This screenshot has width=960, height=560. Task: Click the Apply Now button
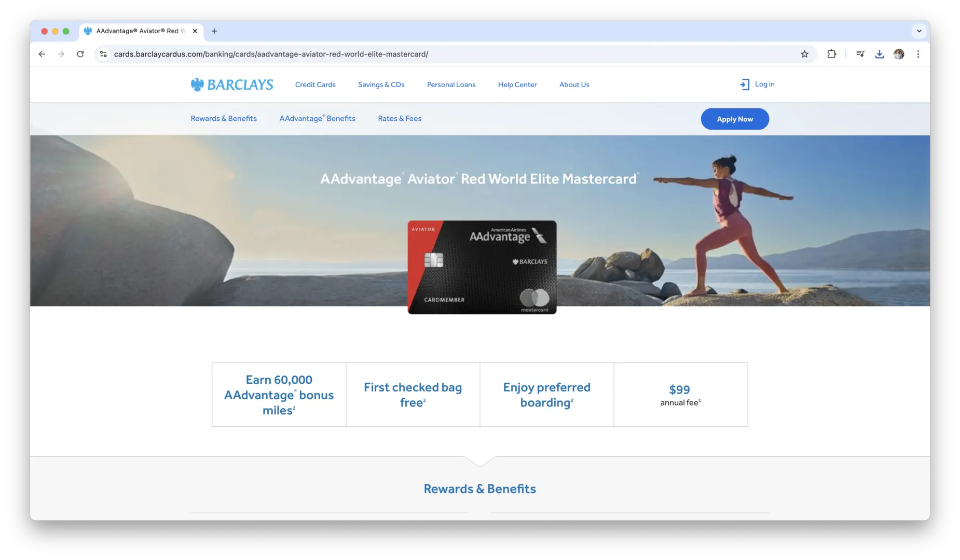[735, 119]
